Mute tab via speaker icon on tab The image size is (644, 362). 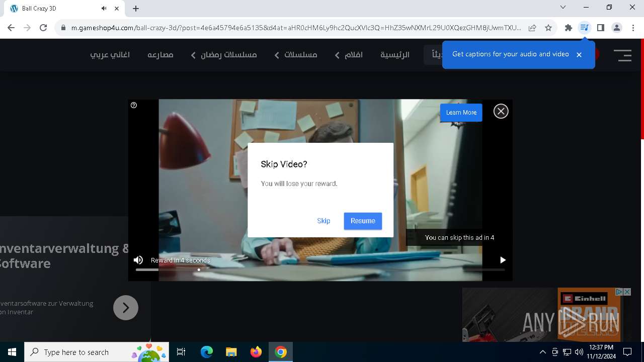tap(104, 9)
